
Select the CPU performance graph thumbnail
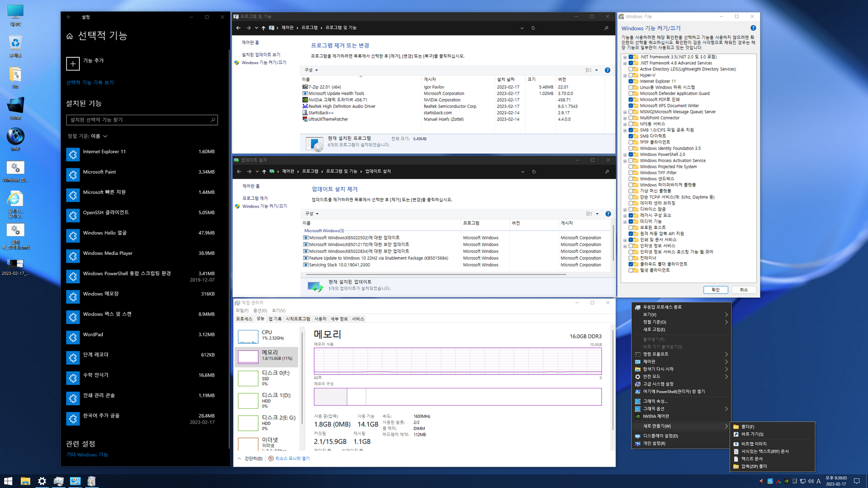tap(248, 337)
